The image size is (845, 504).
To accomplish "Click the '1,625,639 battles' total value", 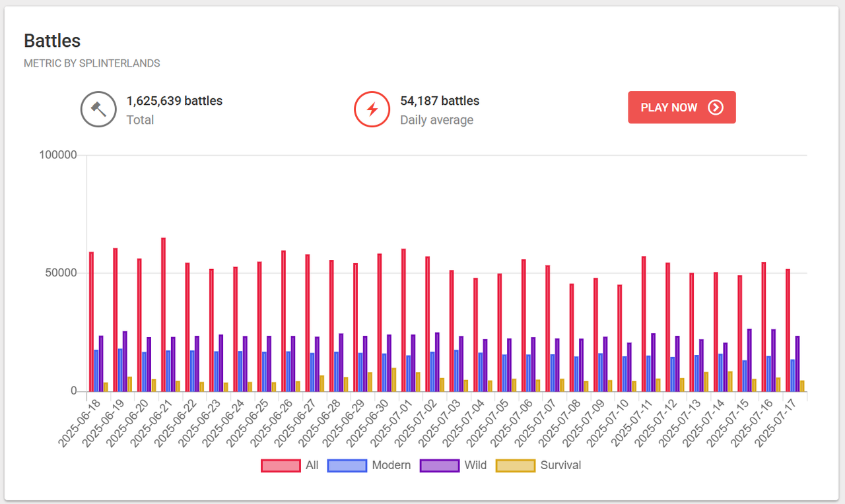I will coord(174,101).
